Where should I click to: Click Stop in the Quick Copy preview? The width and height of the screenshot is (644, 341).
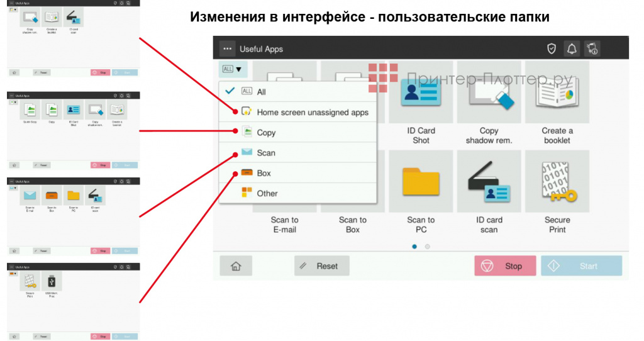[100, 165]
